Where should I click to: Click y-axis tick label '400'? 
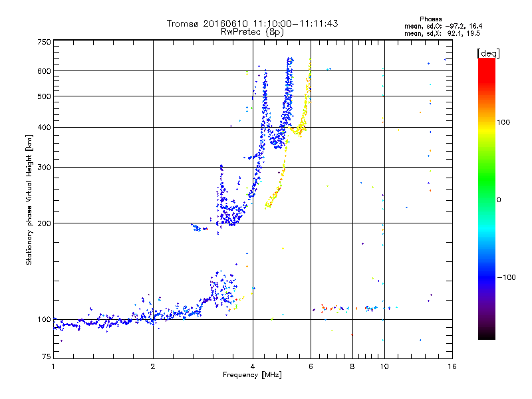(x=45, y=128)
